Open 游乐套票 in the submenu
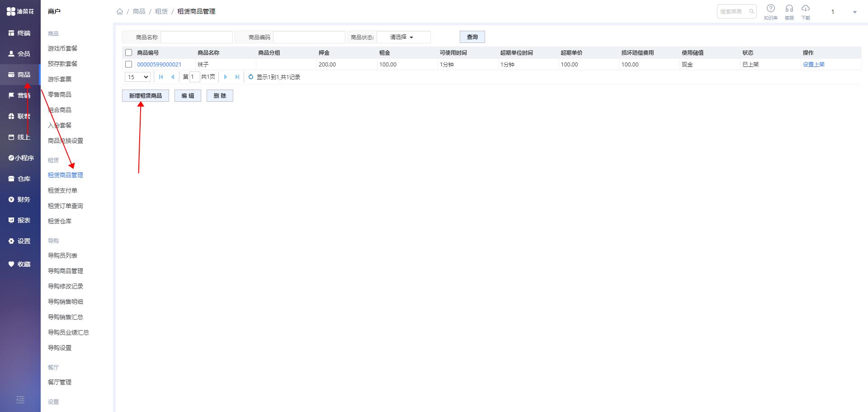 click(x=60, y=79)
